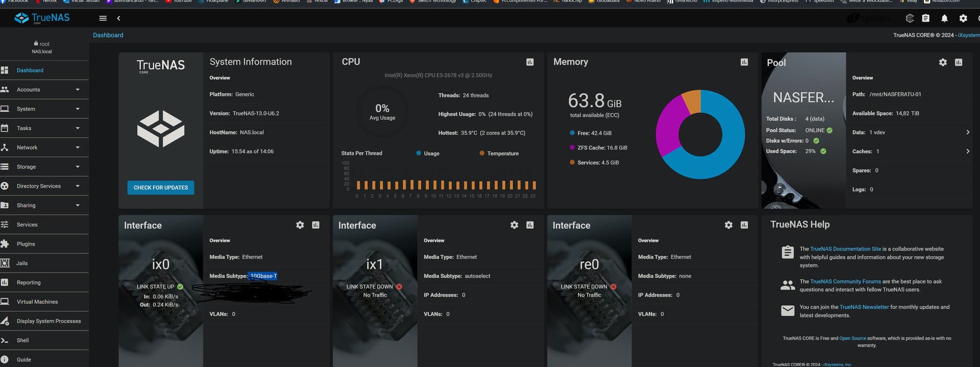The image size is (980, 367).
Task: Open ix0 interface settings gear
Action: pyautogui.click(x=300, y=225)
